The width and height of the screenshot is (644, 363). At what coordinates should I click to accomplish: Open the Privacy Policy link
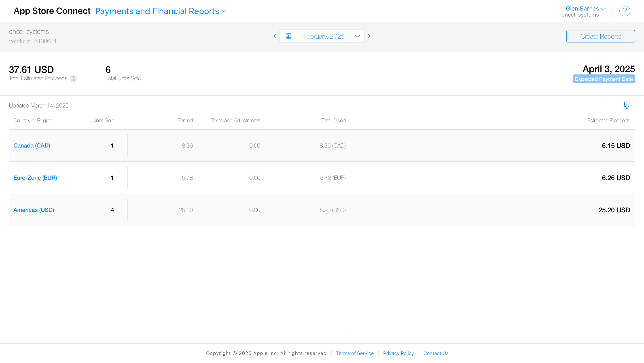pos(398,353)
